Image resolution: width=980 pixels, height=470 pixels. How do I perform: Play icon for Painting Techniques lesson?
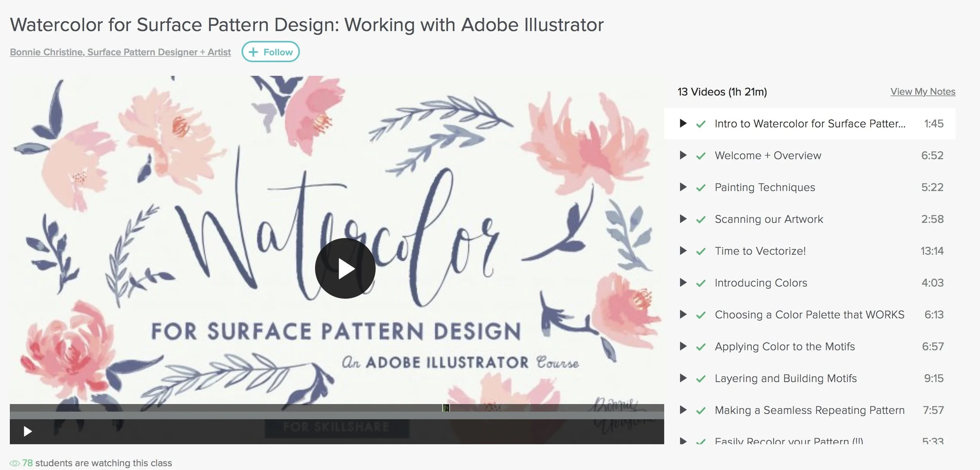pyautogui.click(x=683, y=187)
